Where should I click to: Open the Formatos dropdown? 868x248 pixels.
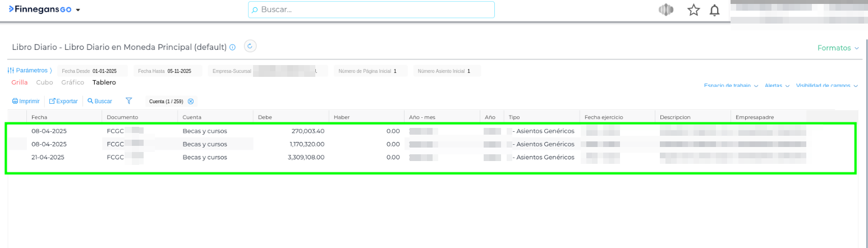point(838,48)
